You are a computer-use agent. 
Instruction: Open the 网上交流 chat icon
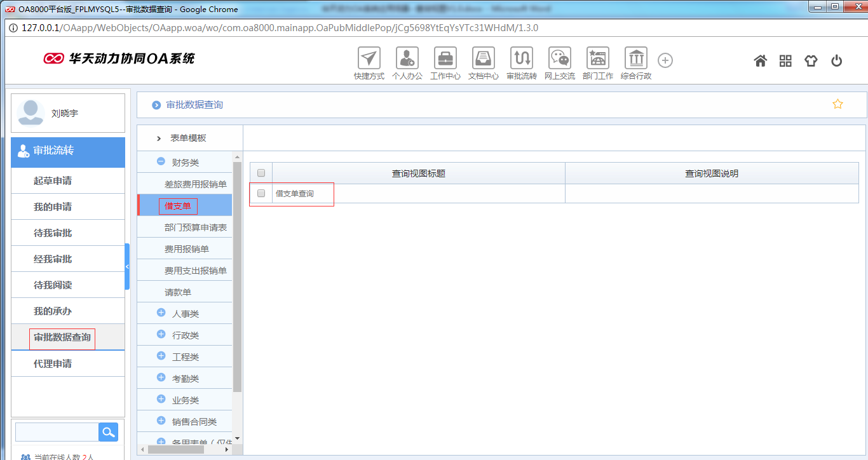pos(559,58)
